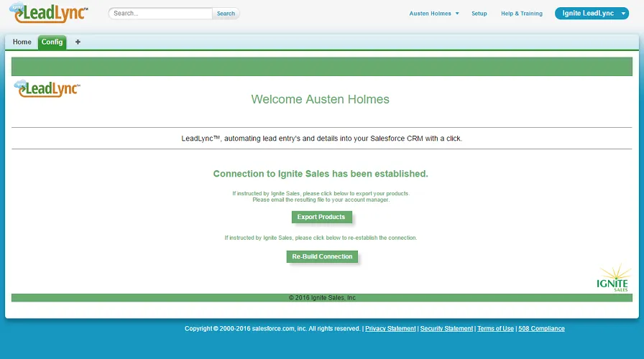Focus the Search text field
644x359 pixels.
(x=160, y=13)
